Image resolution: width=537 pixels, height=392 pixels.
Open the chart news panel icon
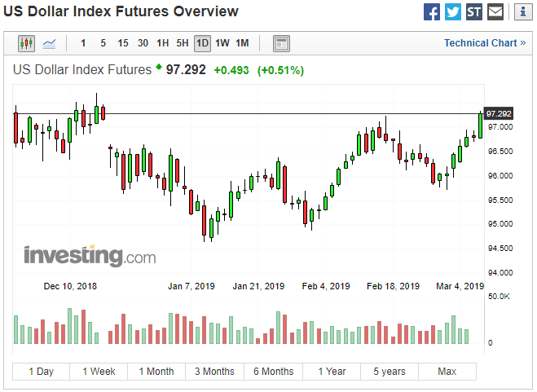click(x=281, y=43)
